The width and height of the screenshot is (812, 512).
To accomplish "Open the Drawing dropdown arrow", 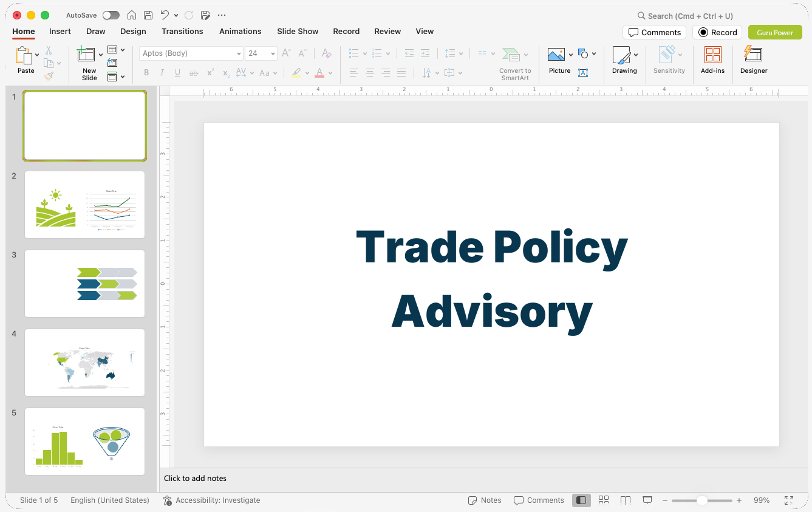I will click(x=636, y=55).
